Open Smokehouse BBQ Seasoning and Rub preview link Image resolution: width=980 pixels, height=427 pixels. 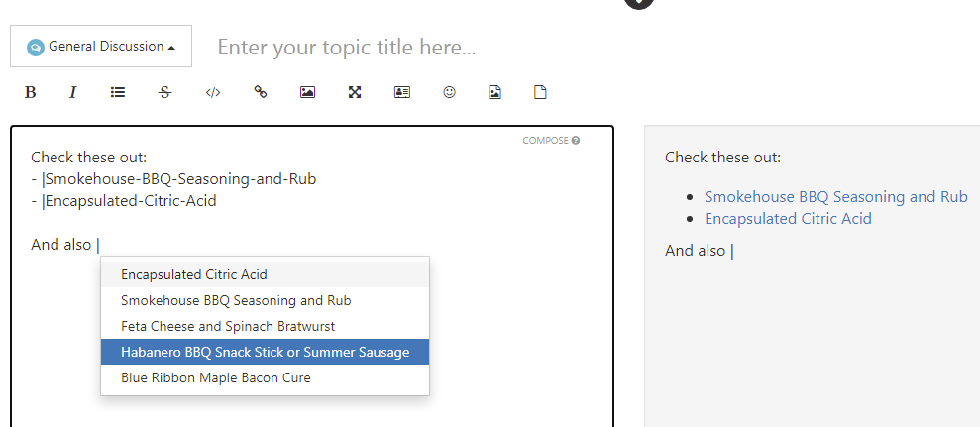pyautogui.click(x=836, y=197)
